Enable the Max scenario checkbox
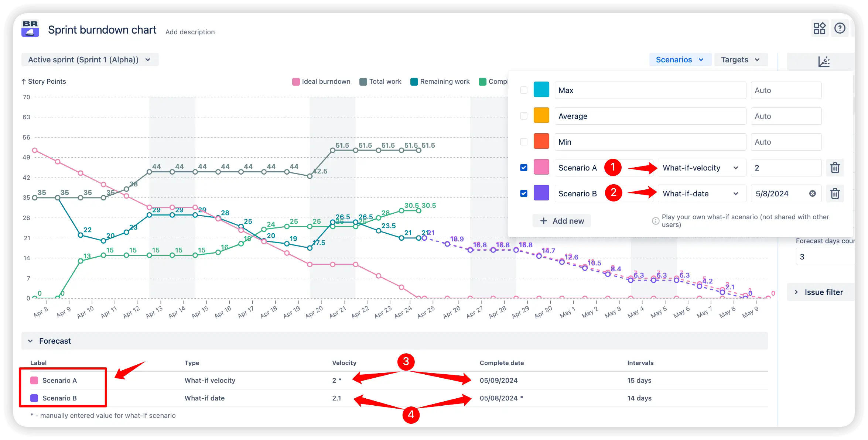Viewport: 868px width, 440px height. pyautogui.click(x=523, y=90)
